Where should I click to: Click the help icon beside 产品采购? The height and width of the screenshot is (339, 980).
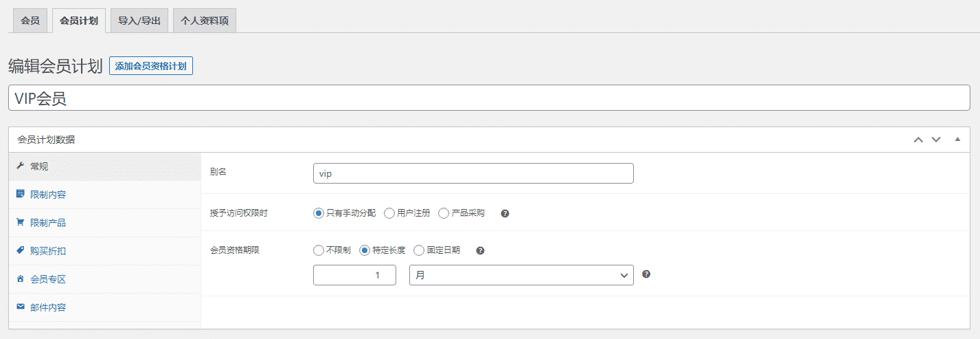click(505, 213)
